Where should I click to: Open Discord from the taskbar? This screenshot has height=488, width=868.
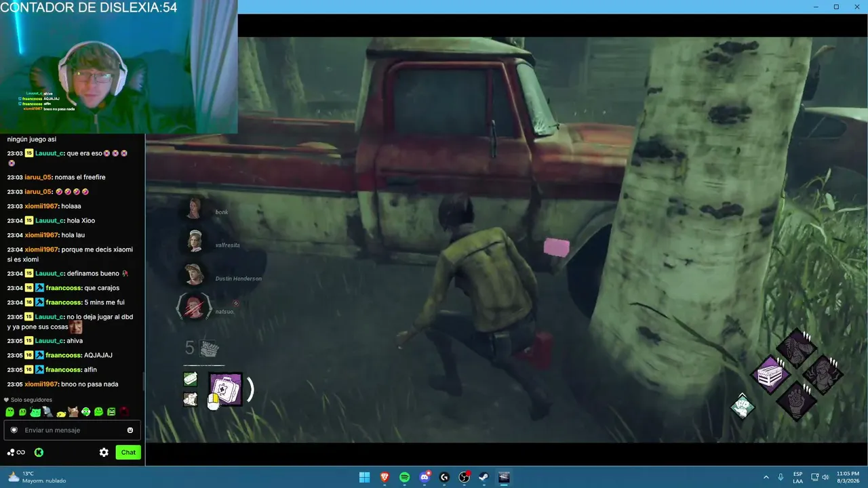coord(425,477)
